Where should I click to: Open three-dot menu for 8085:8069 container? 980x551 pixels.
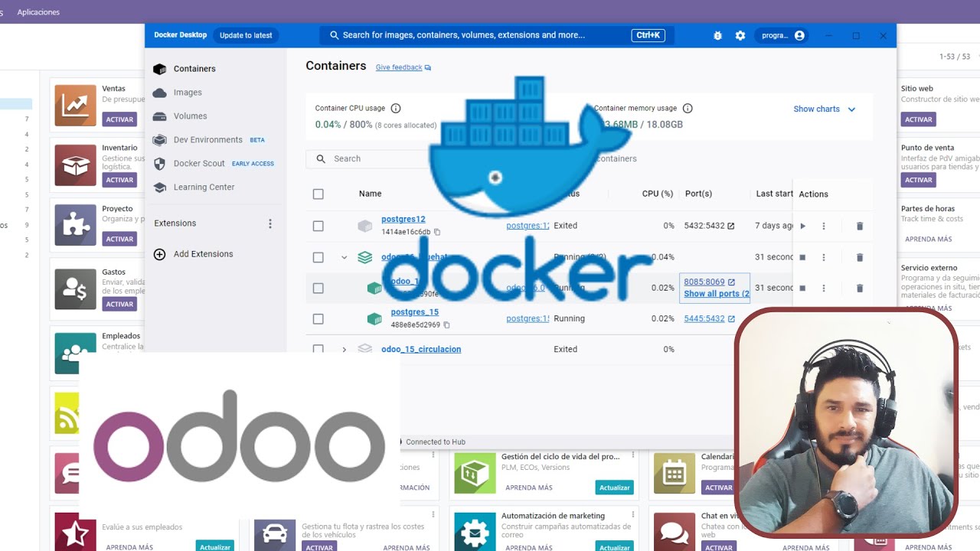click(824, 289)
